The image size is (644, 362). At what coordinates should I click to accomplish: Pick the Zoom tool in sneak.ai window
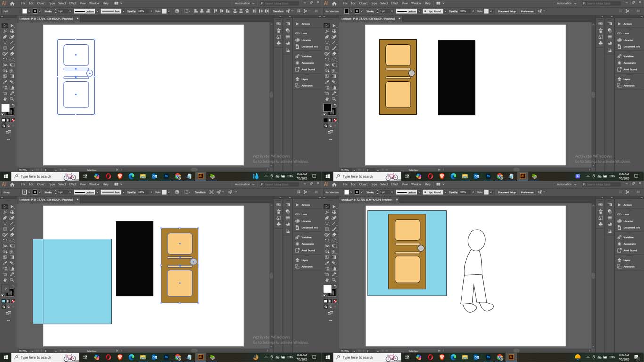[334, 280]
